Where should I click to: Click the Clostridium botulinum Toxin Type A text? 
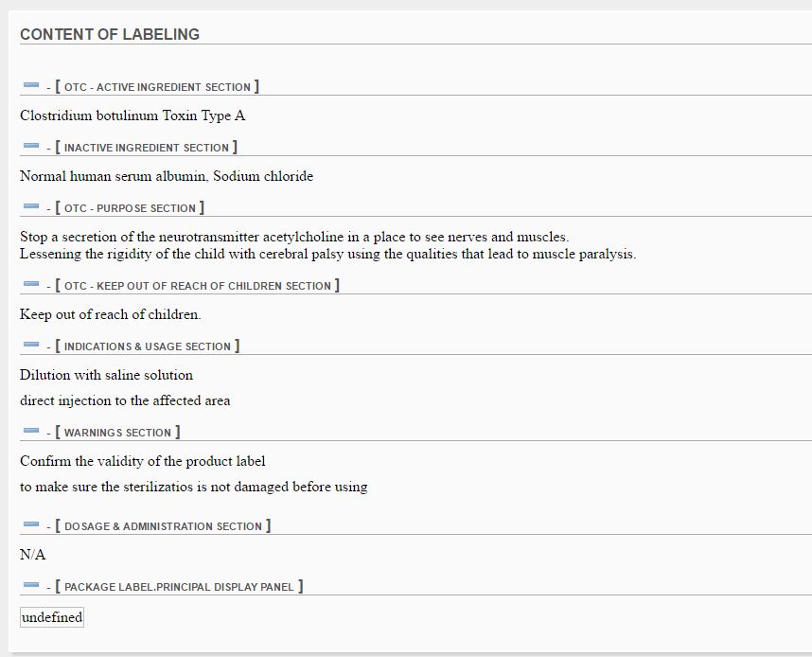tap(132, 115)
